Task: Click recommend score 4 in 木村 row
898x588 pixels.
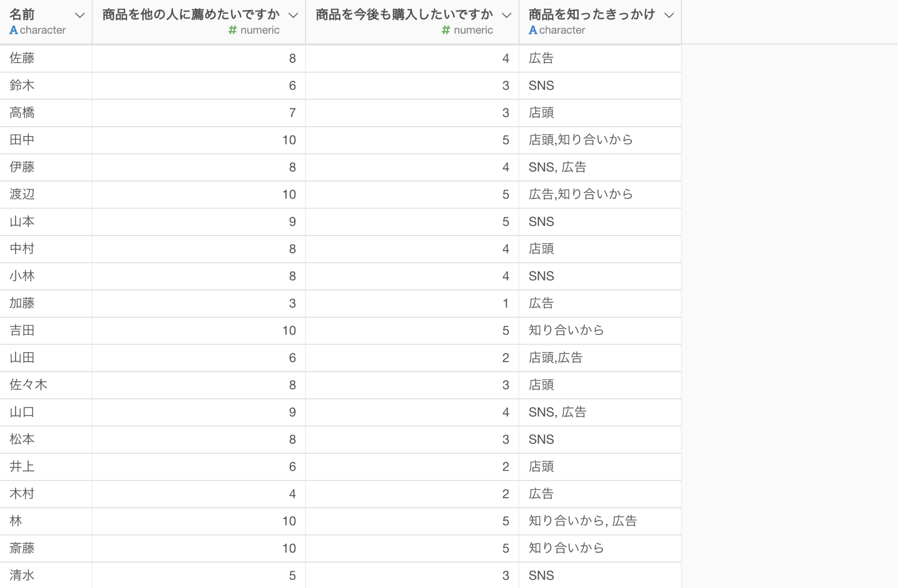Action: tap(292, 494)
